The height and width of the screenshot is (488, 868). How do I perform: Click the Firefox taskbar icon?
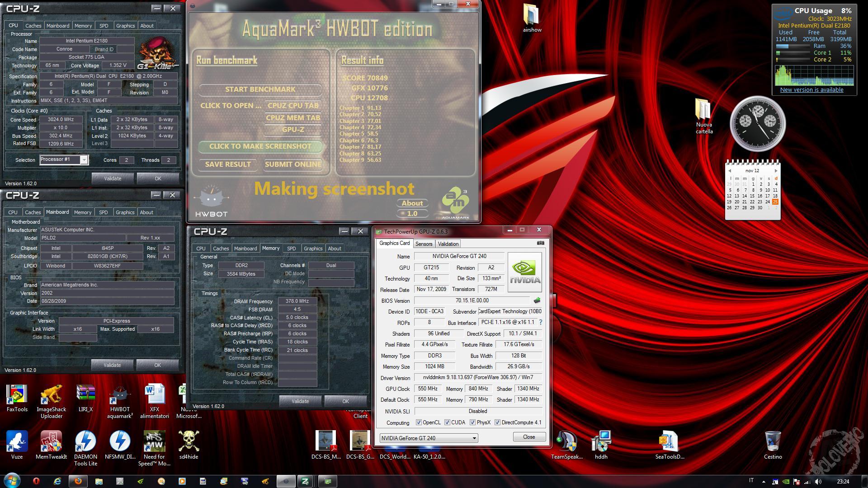pyautogui.click(x=78, y=481)
